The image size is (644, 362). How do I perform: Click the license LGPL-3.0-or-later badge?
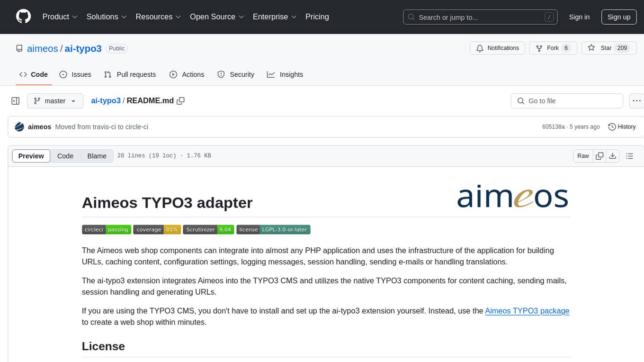(x=273, y=229)
